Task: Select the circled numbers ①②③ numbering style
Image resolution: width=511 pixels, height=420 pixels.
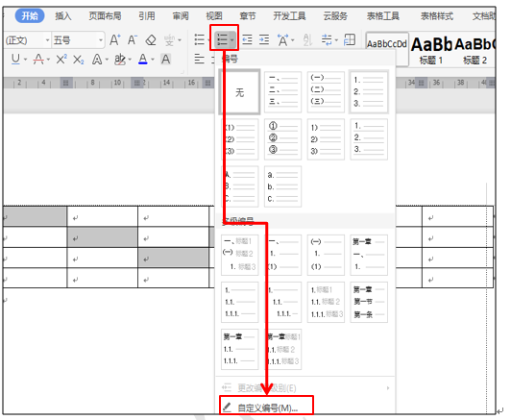Action: (282, 139)
